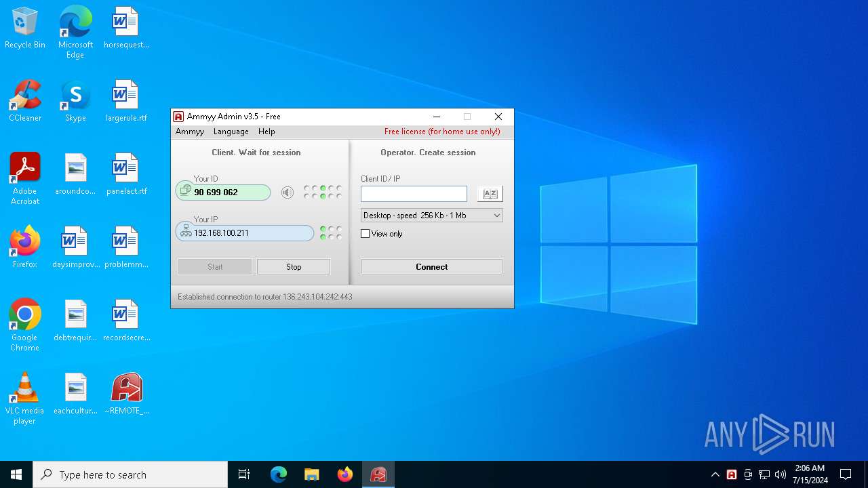This screenshot has width=868, height=488.
Task: Open Recycle Bin desktop icon
Action: [25, 28]
